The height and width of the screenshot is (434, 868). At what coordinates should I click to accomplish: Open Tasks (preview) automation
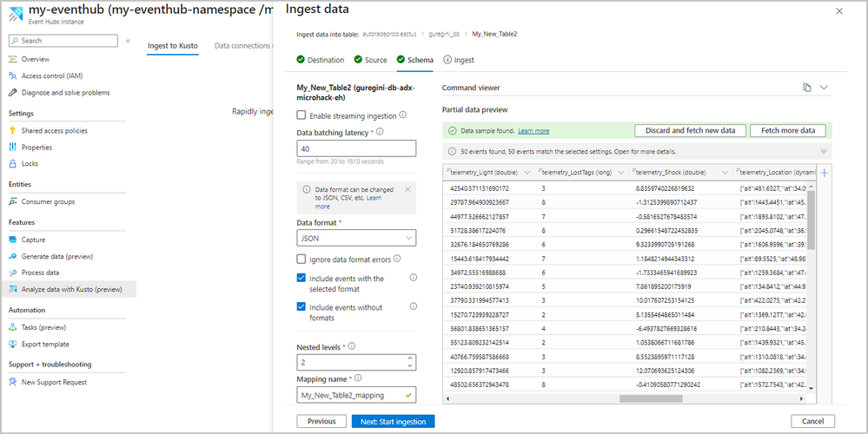coord(43,327)
